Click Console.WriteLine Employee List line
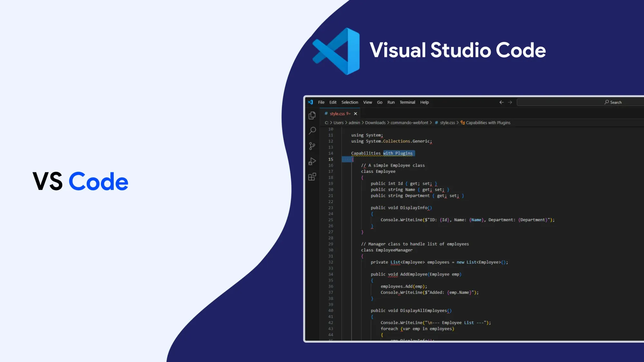Image resolution: width=644 pixels, height=362 pixels. click(x=436, y=323)
